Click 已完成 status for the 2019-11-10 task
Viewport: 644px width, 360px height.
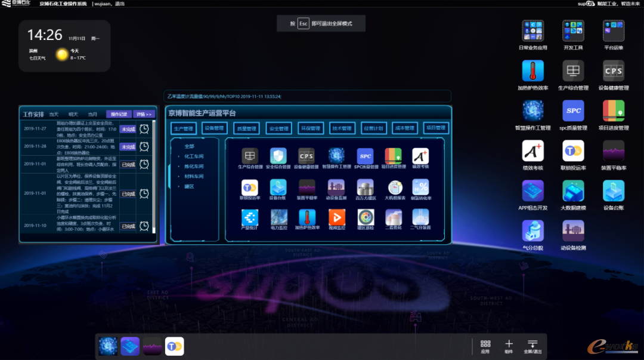128,226
